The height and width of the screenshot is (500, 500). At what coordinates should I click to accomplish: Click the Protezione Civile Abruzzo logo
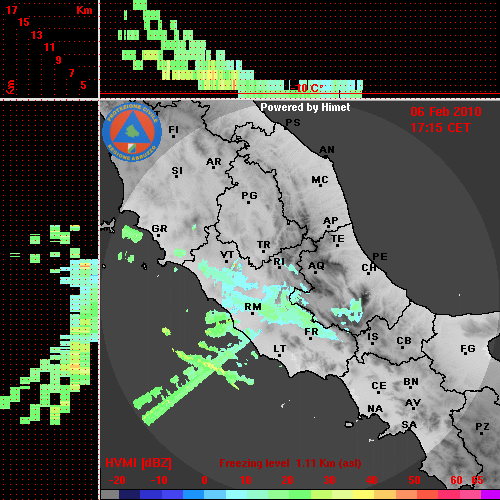point(132,133)
